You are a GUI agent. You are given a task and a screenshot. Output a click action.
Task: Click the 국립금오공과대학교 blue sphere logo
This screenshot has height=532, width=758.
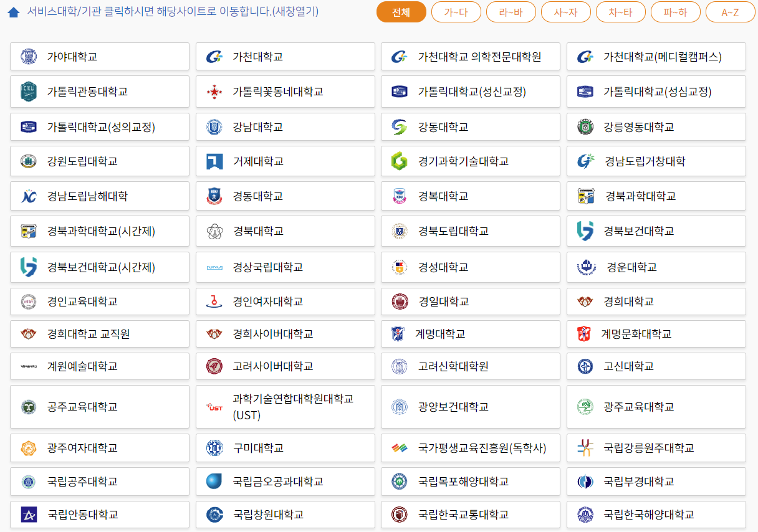pos(214,482)
